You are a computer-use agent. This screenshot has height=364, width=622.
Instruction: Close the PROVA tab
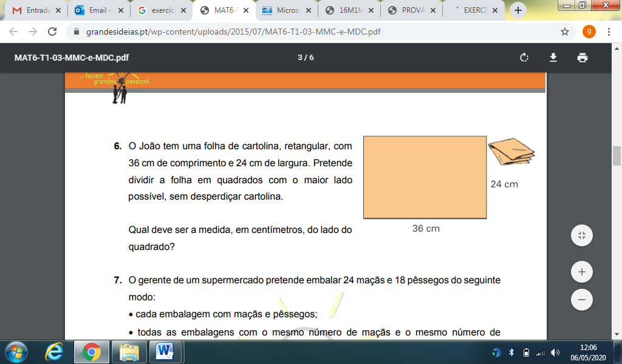[x=433, y=11]
